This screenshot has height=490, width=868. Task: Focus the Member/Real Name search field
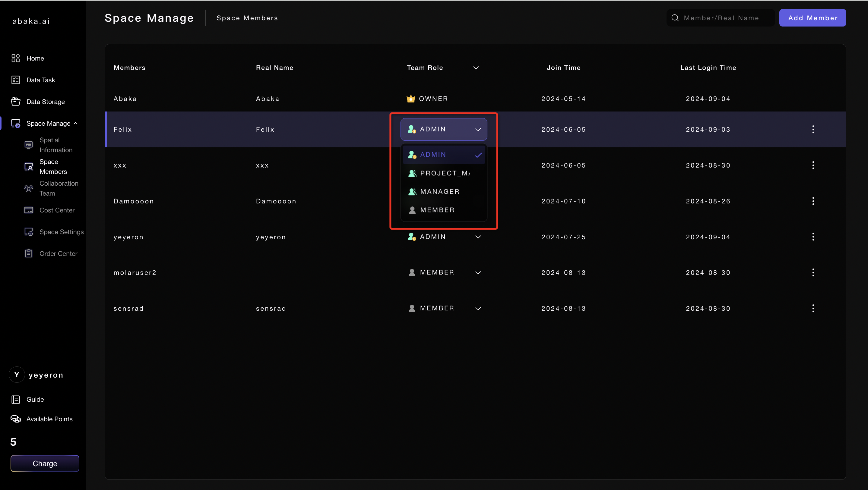[724, 18]
